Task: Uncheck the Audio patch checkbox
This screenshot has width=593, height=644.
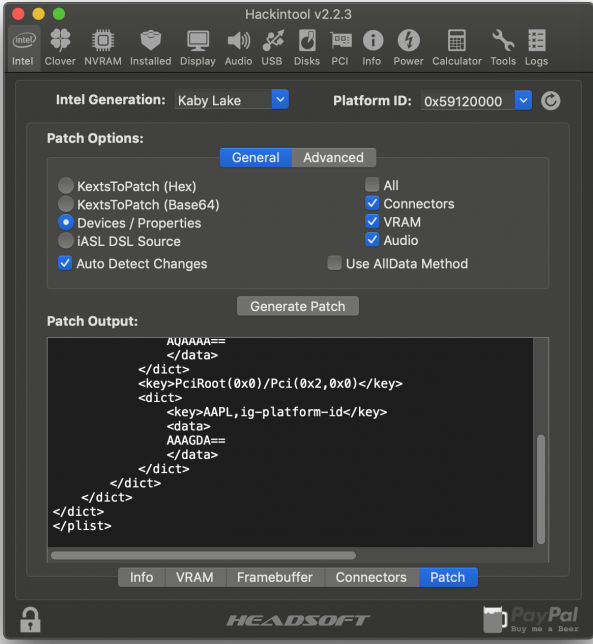Action: click(372, 239)
